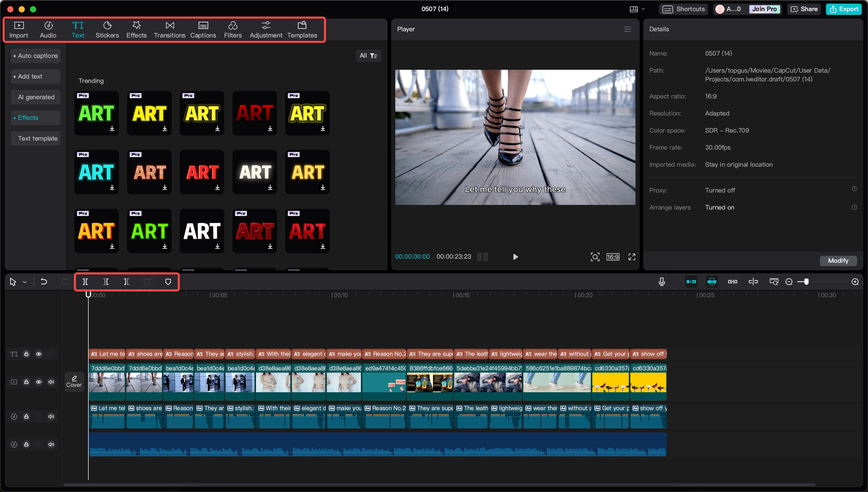Screen dimensions: 868x492
Task: Switch to the Text tab
Action: click(78, 29)
